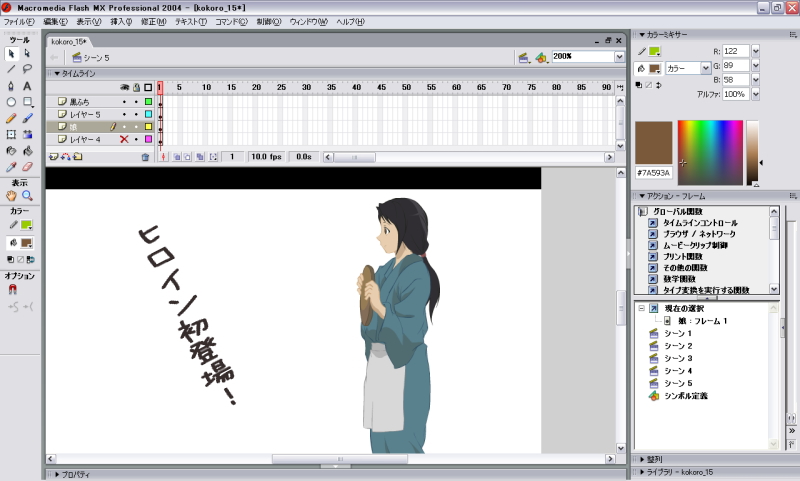The height and width of the screenshot is (481, 800).
Task: Switch to the kokoro_15* document tab
Action: point(69,41)
